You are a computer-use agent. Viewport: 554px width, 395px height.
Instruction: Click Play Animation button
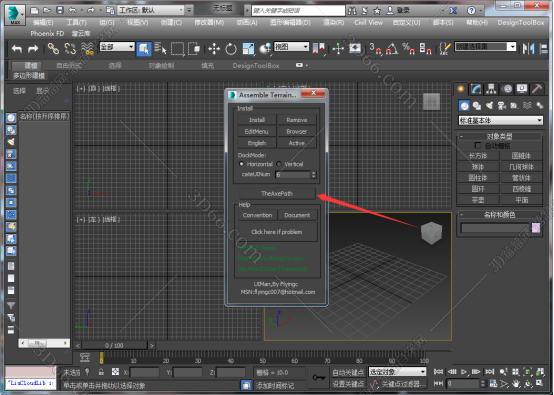[x=464, y=371]
